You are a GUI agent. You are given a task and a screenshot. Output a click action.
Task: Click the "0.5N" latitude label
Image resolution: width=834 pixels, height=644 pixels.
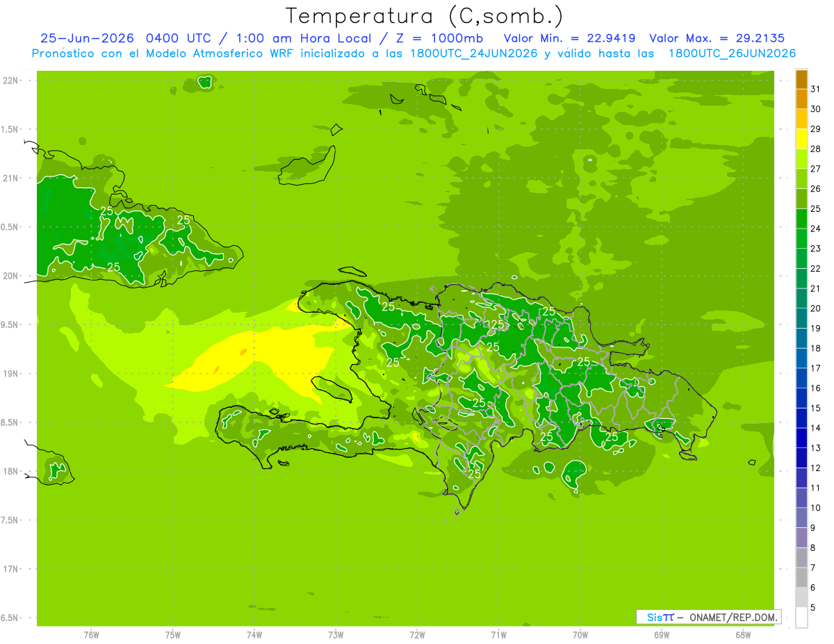tap(10, 227)
